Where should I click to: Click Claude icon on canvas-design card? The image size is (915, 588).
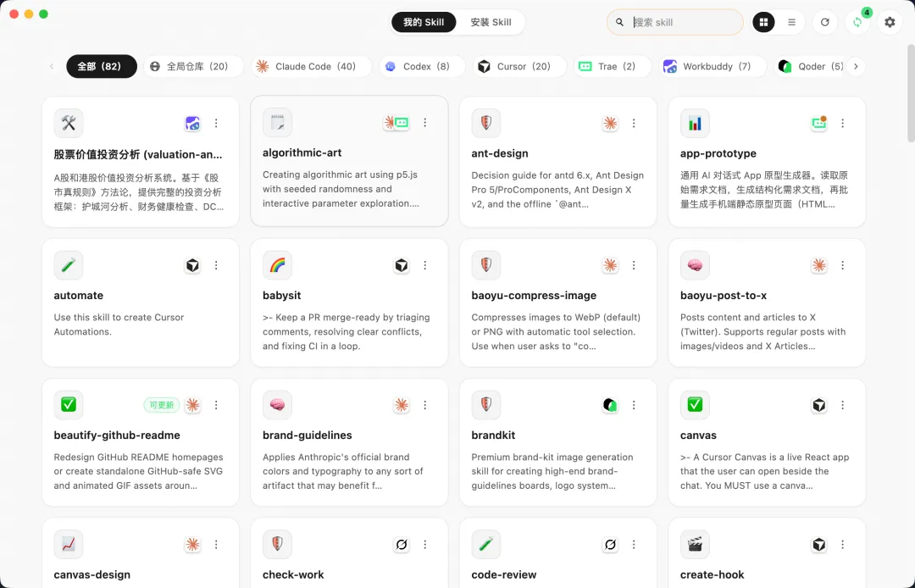[192, 544]
